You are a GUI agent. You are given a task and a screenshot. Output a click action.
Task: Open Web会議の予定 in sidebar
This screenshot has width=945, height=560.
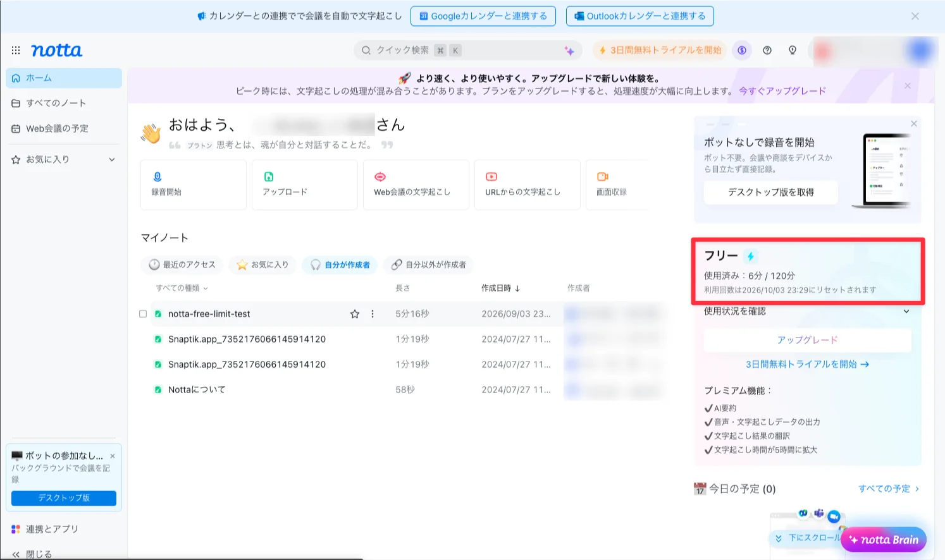point(64,128)
